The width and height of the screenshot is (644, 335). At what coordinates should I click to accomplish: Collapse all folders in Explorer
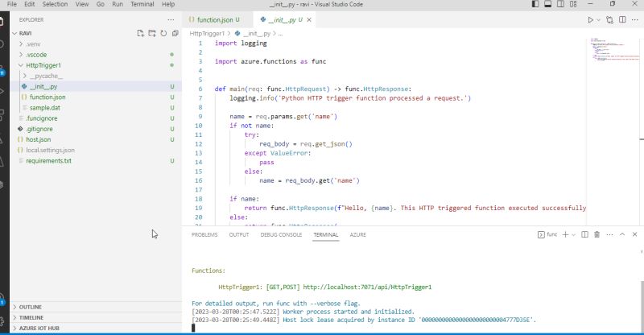pyautogui.click(x=175, y=33)
